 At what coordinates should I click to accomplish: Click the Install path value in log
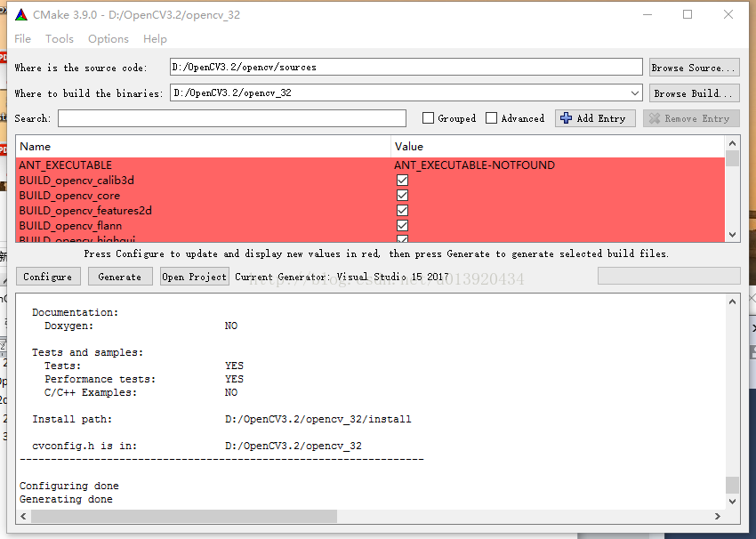tap(318, 420)
